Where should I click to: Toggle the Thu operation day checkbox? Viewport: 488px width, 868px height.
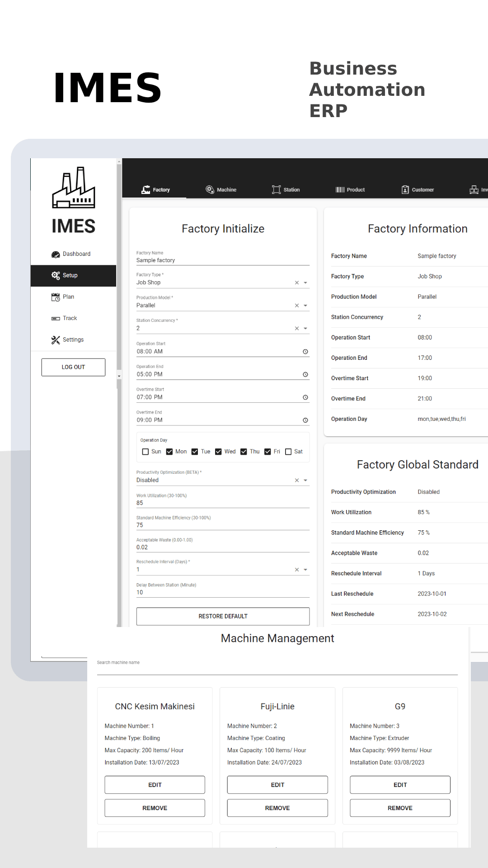(244, 452)
